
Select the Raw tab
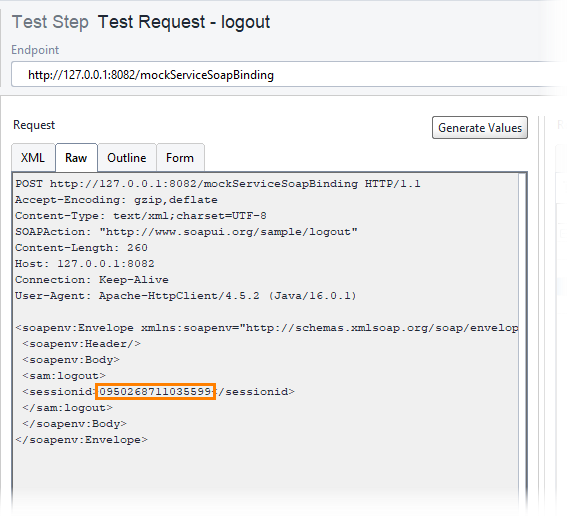pos(76,158)
